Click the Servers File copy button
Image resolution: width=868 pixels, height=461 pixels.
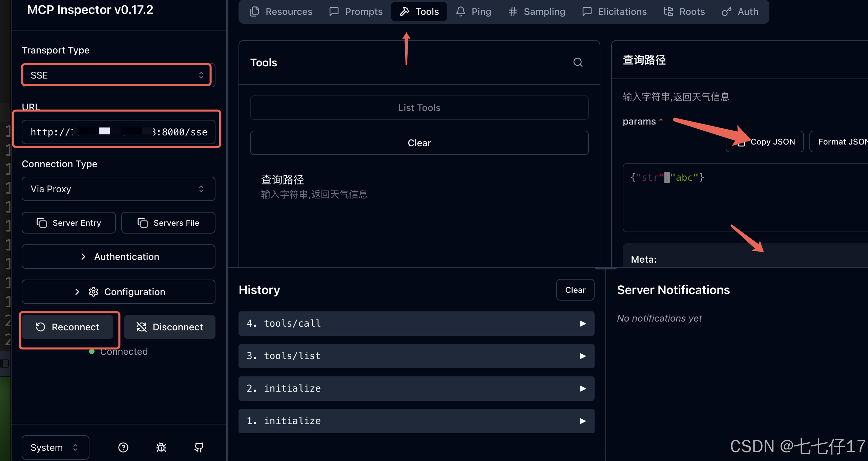click(168, 223)
